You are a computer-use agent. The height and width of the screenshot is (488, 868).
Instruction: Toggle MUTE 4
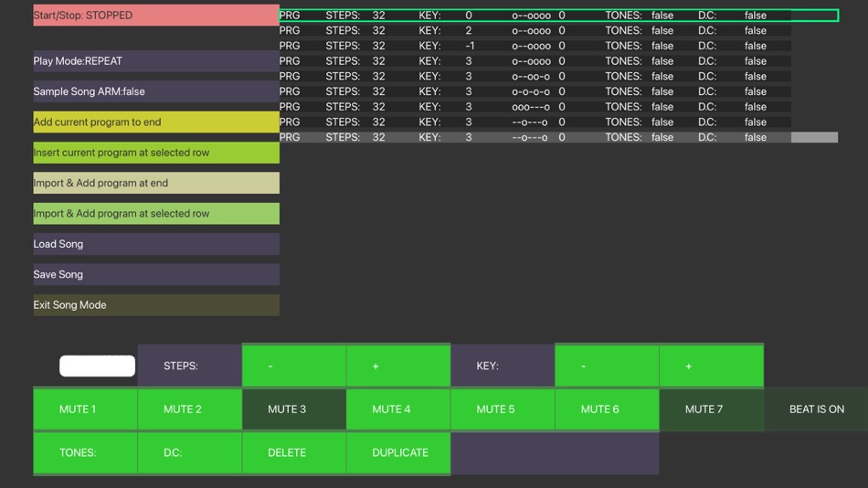pyautogui.click(x=398, y=408)
